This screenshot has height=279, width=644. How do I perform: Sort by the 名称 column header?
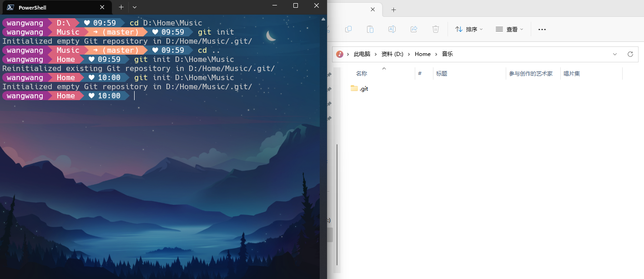tap(362, 74)
